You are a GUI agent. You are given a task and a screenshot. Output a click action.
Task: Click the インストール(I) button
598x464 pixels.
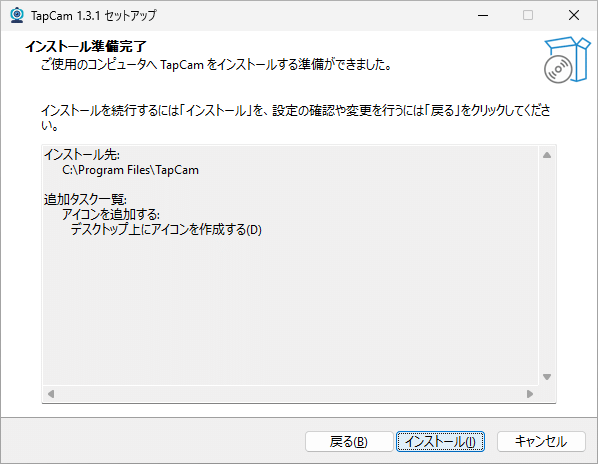440,442
